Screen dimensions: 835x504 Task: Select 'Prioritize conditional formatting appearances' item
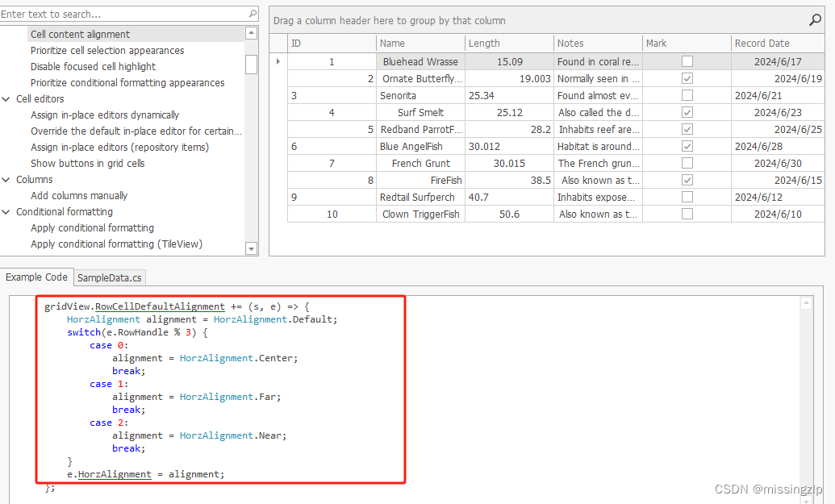(x=127, y=82)
